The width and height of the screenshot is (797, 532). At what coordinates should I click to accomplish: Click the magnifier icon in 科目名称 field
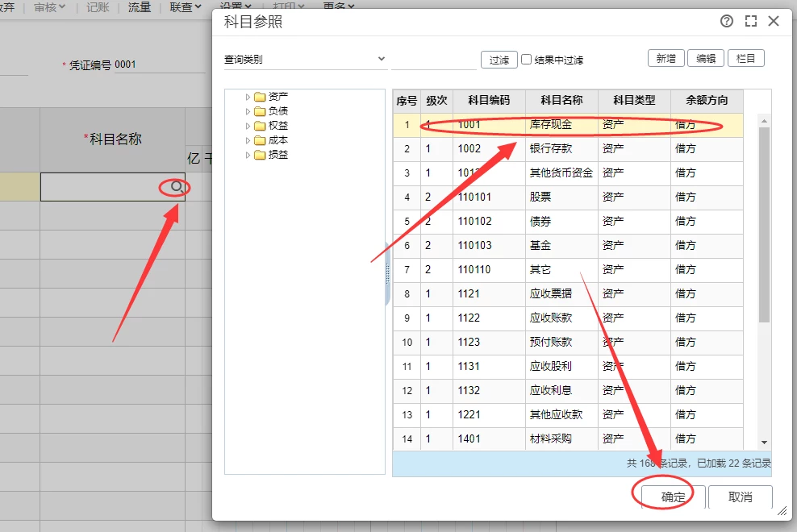click(175, 187)
